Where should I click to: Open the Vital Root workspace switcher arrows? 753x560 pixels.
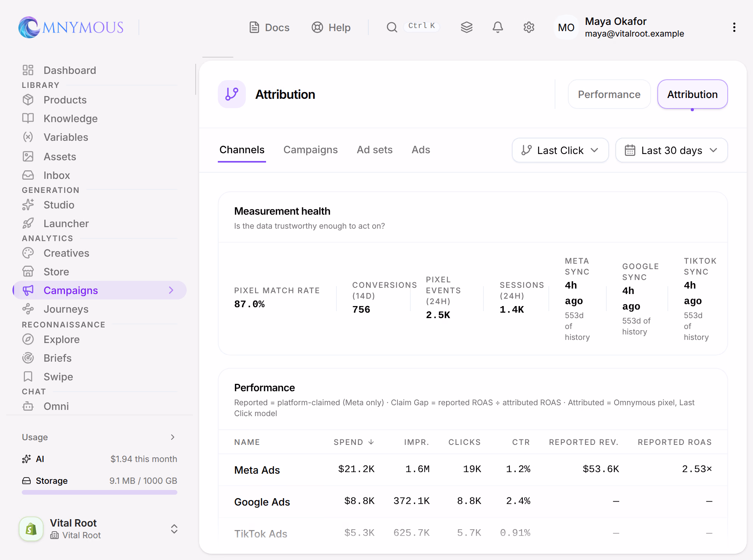coord(174,529)
